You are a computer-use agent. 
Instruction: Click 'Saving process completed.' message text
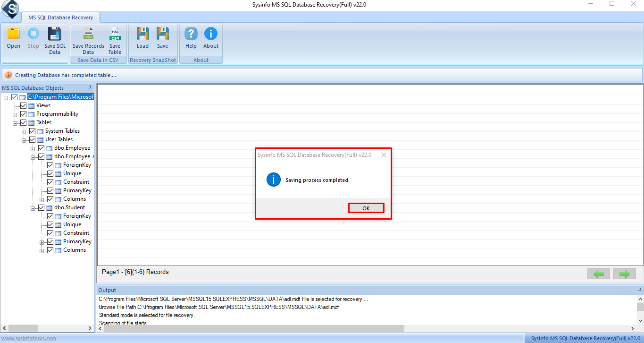click(318, 180)
